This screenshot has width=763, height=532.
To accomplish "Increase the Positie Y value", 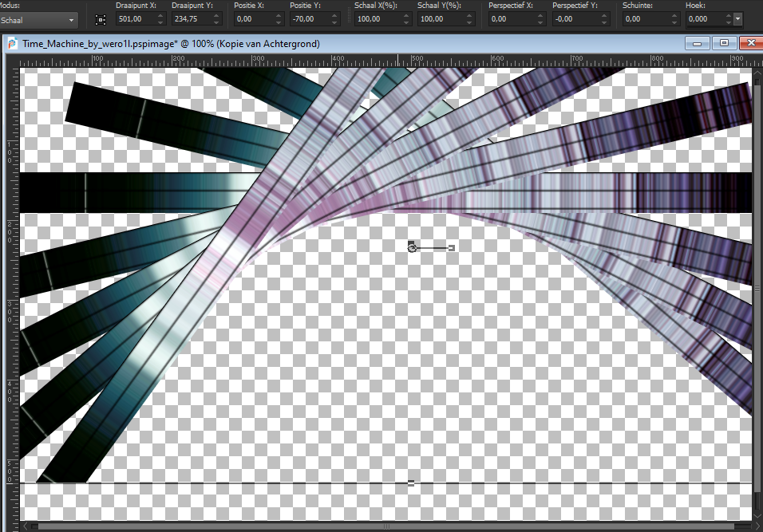I will click(x=334, y=16).
